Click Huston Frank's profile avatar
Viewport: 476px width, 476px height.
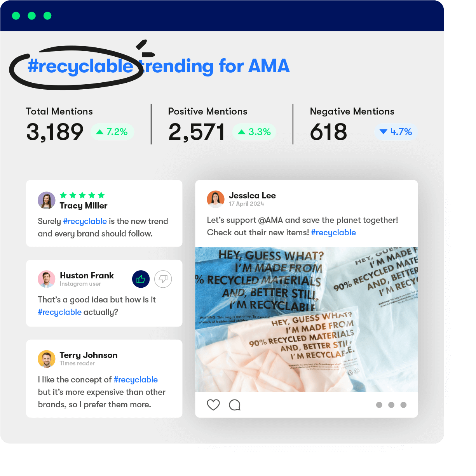(47, 279)
